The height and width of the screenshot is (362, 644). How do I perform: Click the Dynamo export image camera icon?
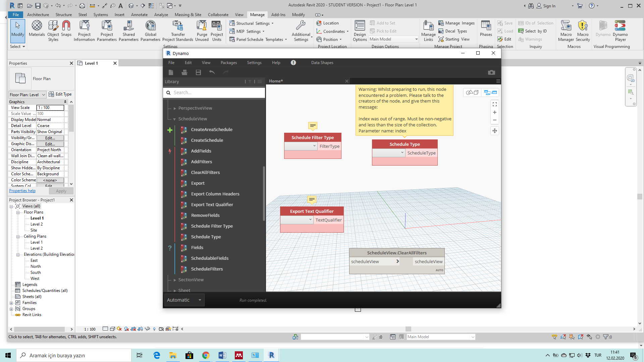click(491, 72)
